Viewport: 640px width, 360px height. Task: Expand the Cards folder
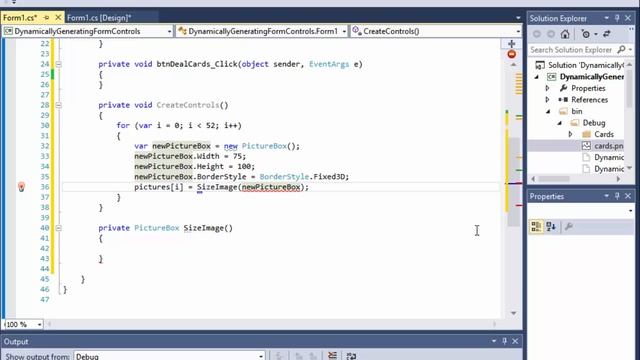coord(570,134)
